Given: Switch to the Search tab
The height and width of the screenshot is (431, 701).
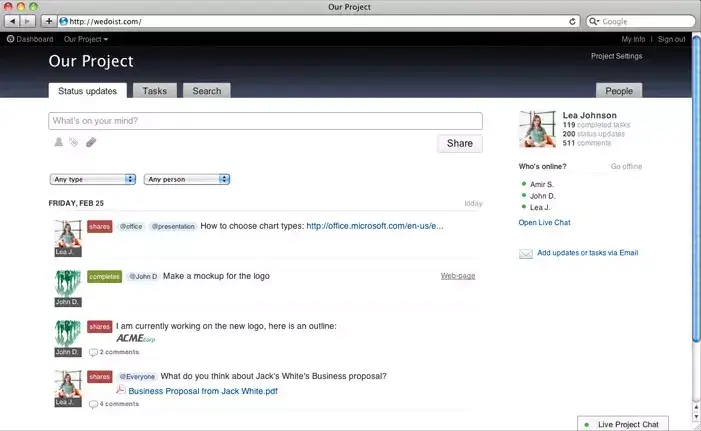Looking at the screenshot, I should (x=207, y=91).
